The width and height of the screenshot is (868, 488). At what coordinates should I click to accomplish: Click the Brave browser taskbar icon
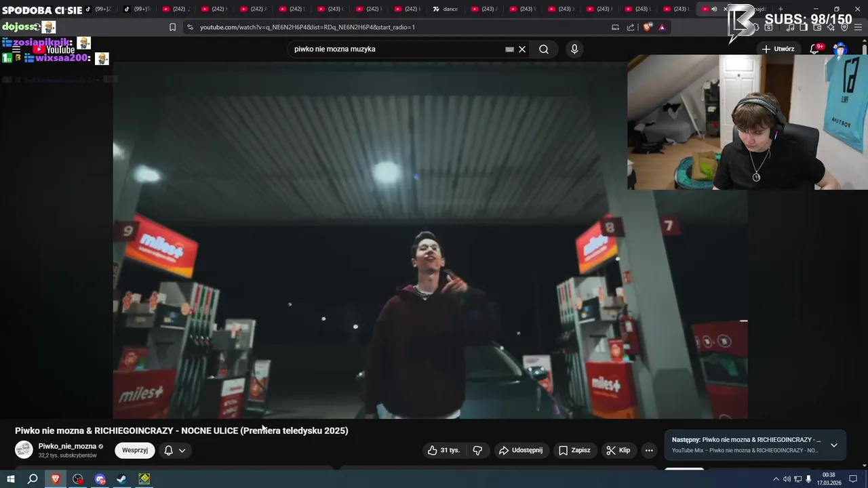tap(56, 479)
